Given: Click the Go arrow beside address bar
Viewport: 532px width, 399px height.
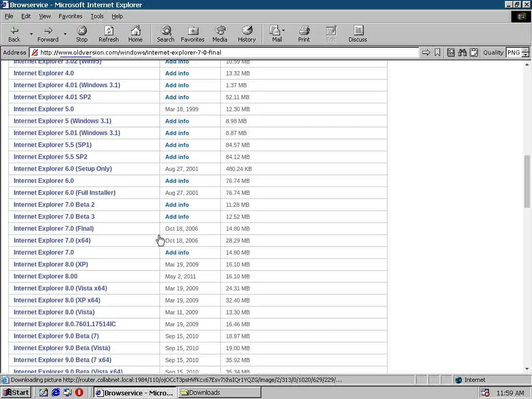Looking at the screenshot, I should 426,52.
